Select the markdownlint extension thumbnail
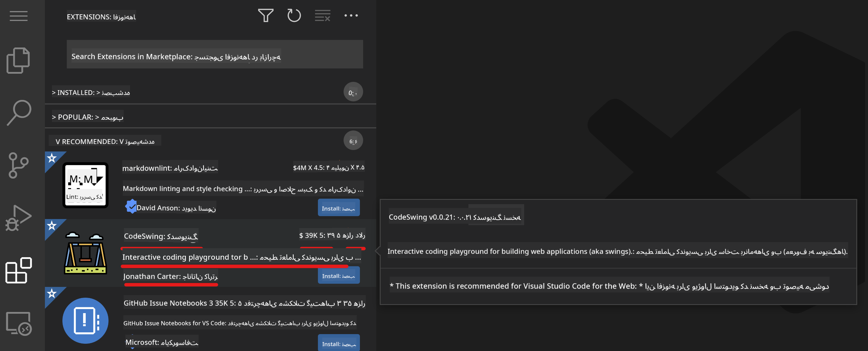868x351 pixels. tap(85, 185)
